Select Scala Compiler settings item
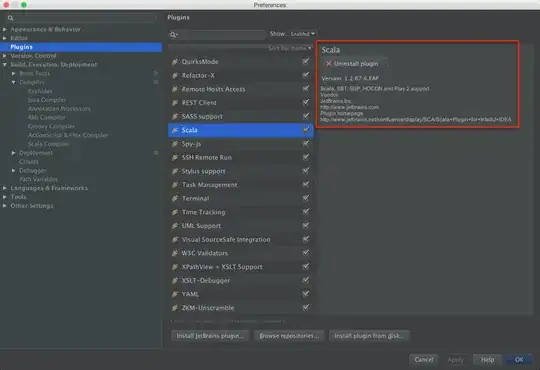 point(48,144)
